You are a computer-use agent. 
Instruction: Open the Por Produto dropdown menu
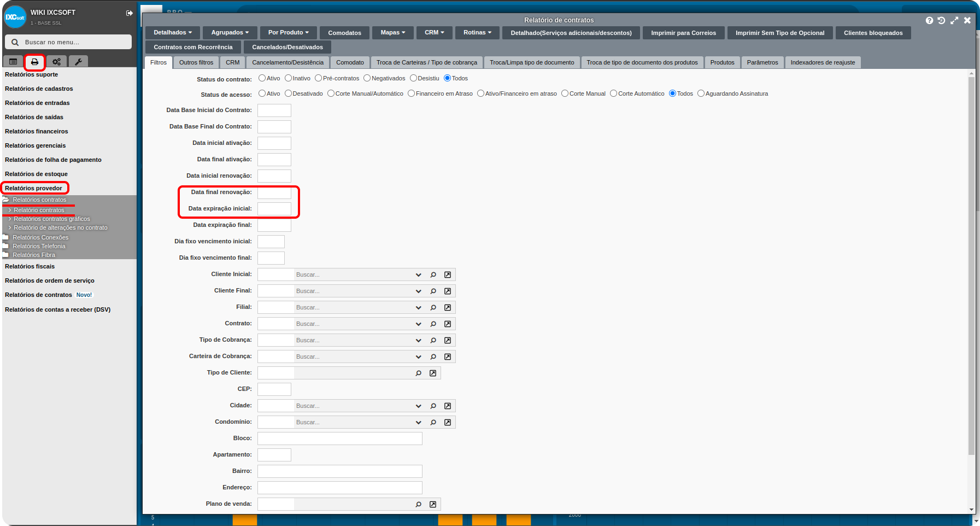coord(288,33)
